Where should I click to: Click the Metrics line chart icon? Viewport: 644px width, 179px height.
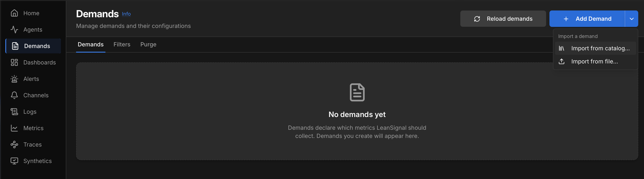(14, 128)
